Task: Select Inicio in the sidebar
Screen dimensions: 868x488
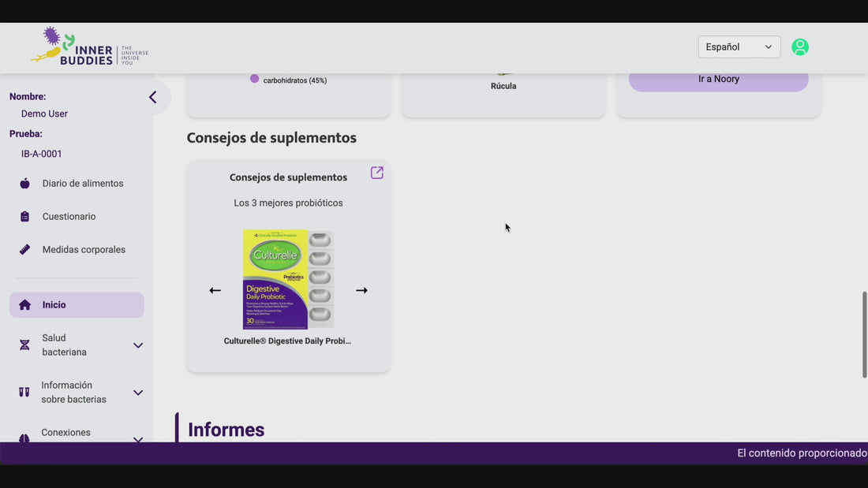Action: click(77, 305)
